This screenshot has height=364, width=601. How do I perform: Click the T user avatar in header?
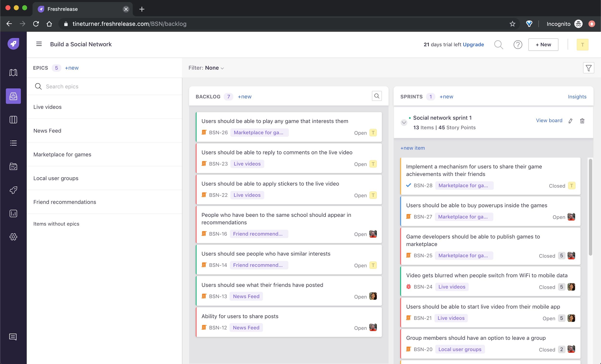[582, 45]
